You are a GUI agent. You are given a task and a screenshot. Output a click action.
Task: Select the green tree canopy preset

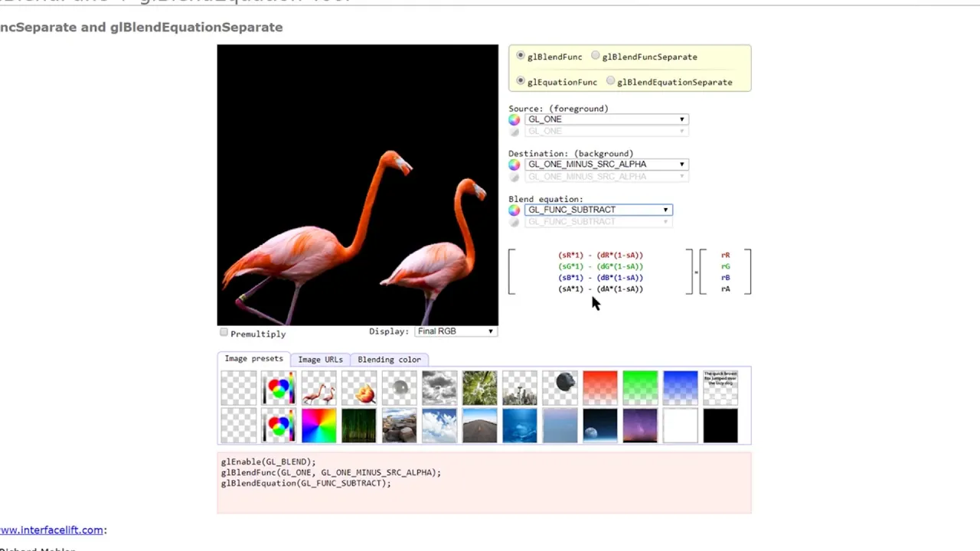tap(479, 388)
